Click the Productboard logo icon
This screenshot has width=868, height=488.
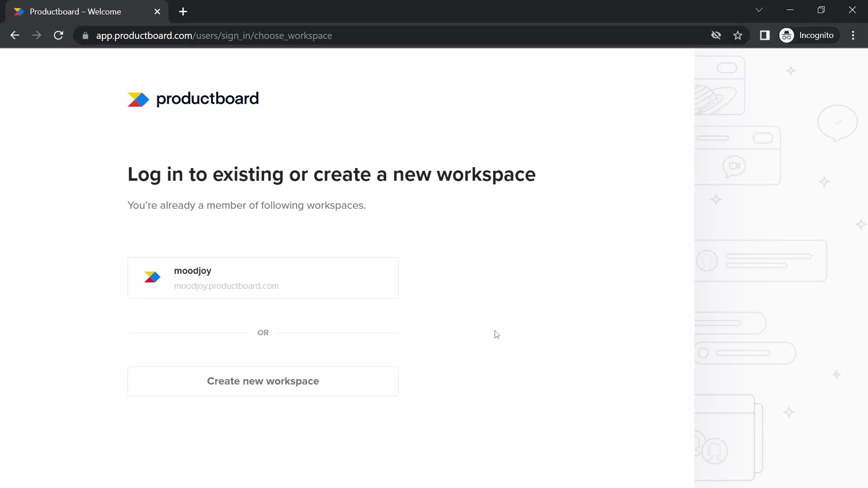click(x=139, y=99)
